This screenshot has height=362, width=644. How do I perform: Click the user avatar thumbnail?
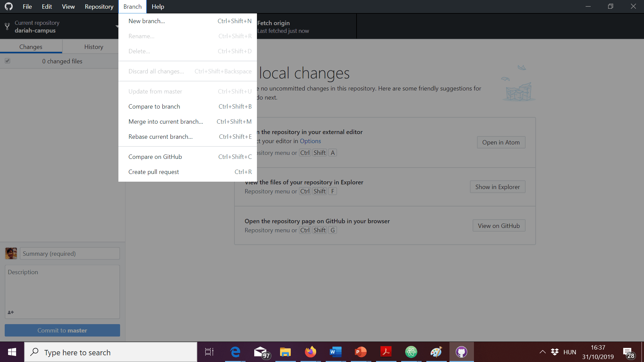11,253
